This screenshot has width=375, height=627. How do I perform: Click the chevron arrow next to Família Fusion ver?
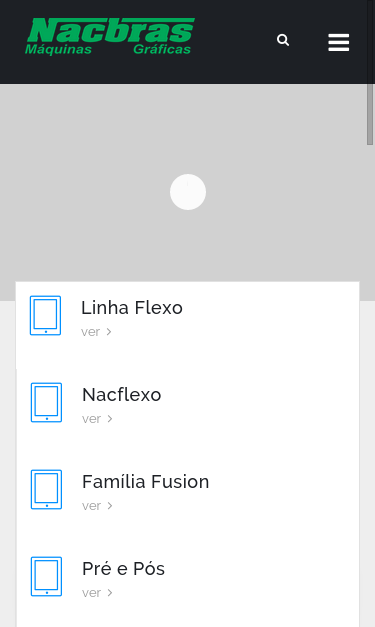pos(110,506)
